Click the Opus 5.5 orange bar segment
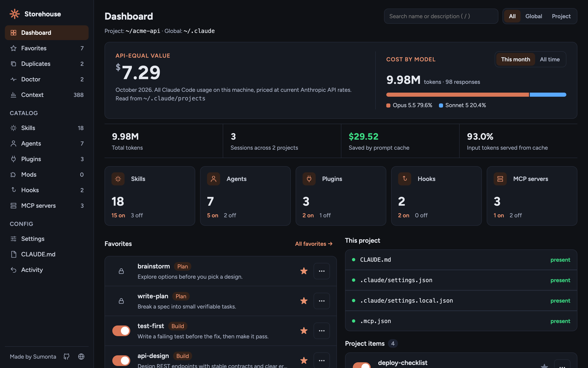This screenshot has width=588, height=368. click(458, 95)
